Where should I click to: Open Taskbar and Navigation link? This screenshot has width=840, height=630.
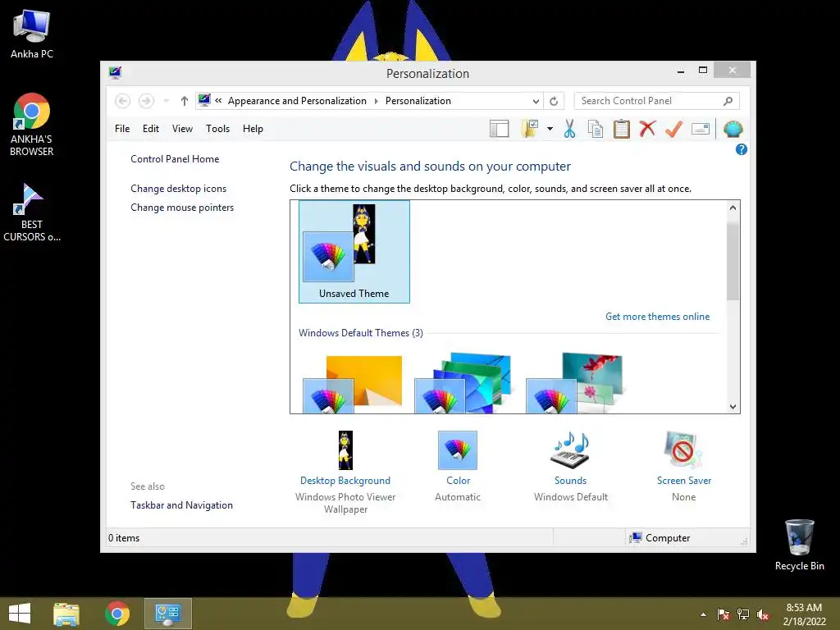(x=181, y=505)
